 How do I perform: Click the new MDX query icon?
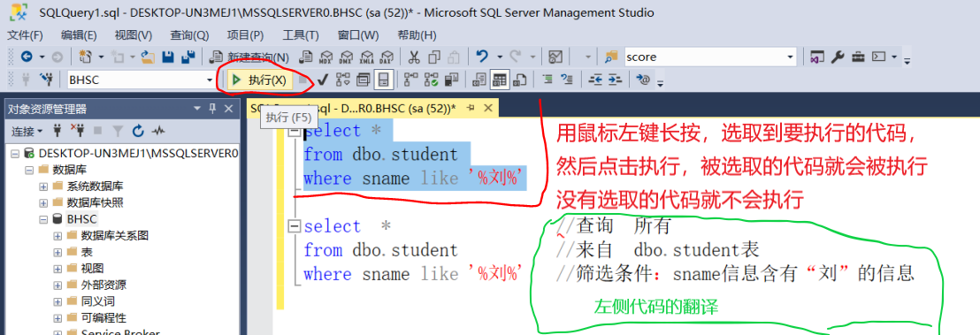tap(325, 57)
